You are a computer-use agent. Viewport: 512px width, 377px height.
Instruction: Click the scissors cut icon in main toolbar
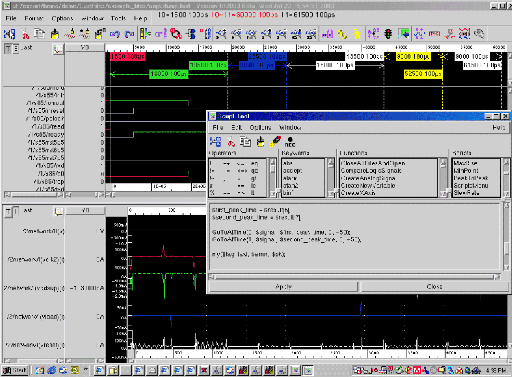[25, 34]
